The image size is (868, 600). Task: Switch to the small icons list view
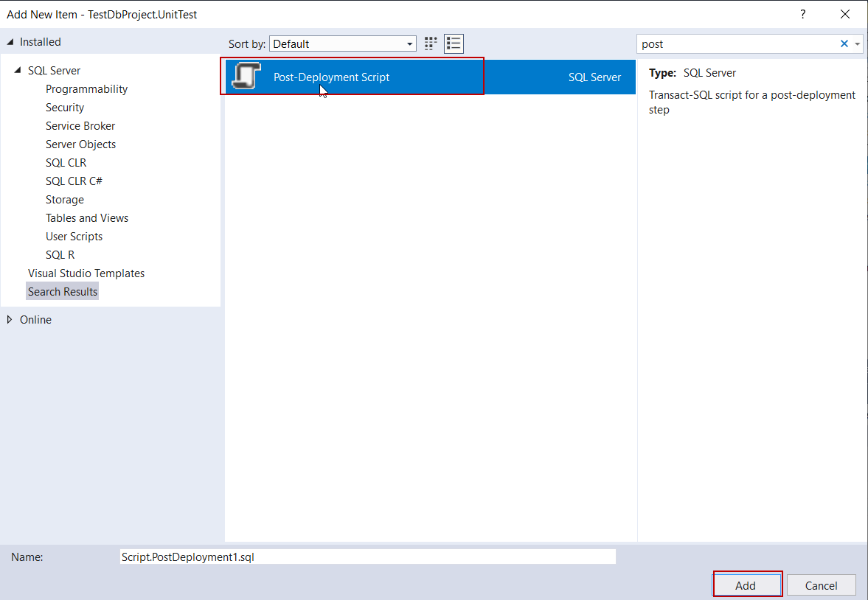(x=454, y=43)
